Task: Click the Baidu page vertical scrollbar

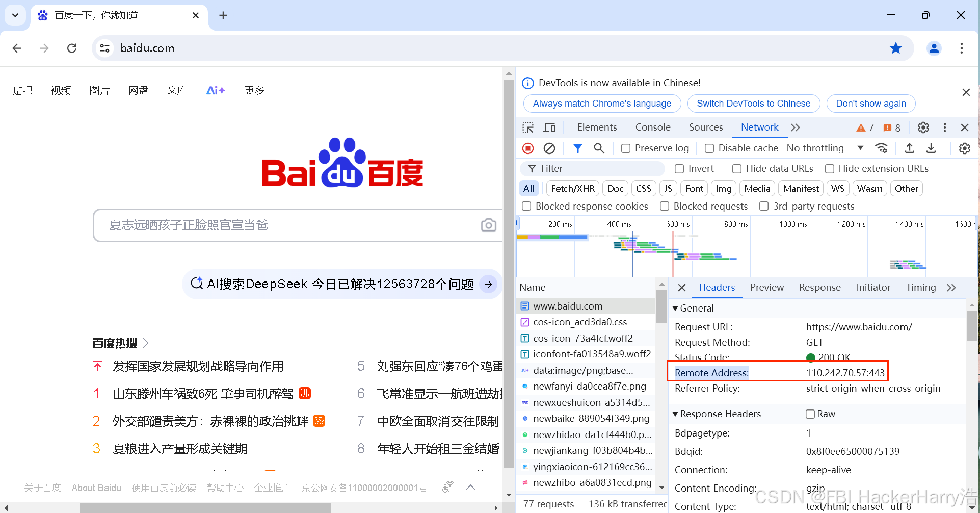Action: [509, 273]
